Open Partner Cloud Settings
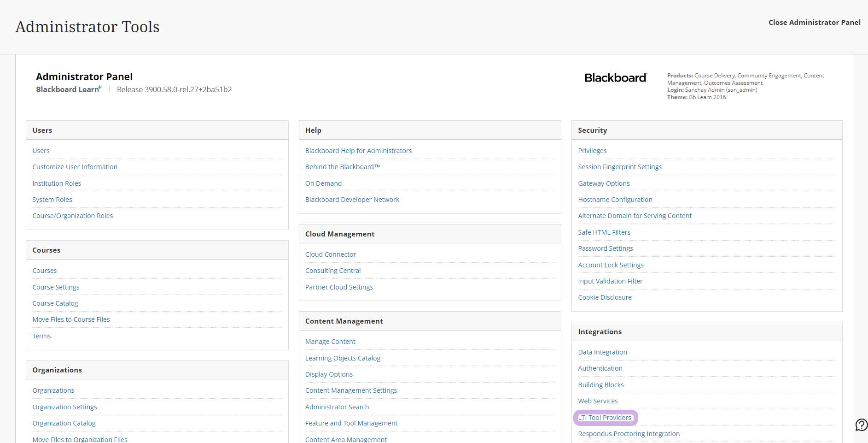This screenshot has height=443, width=868. click(339, 287)
